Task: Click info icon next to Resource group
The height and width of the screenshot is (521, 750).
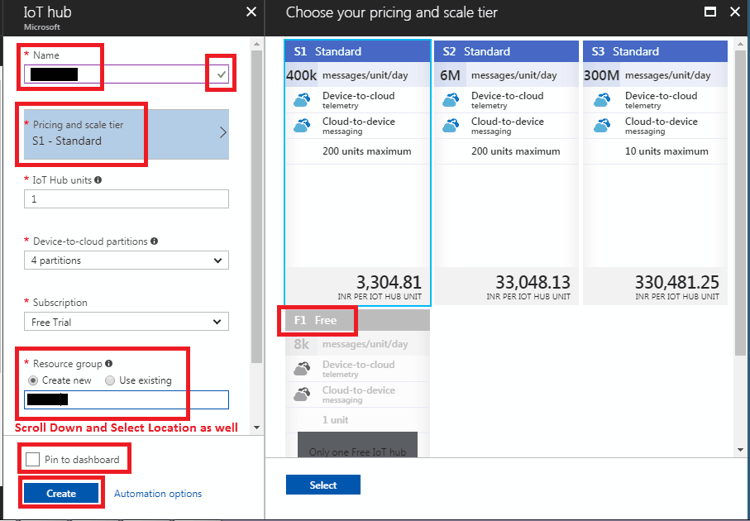Action: click(108, 364)
